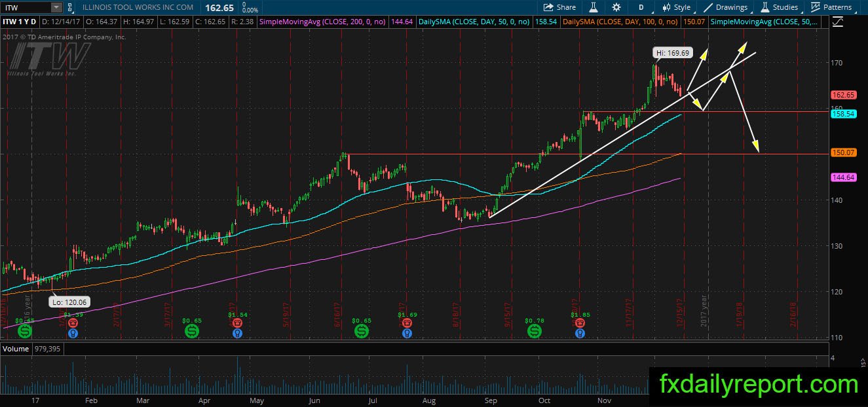
Task: Click the ITW 1 Y D chart label
Action: point(20,22)
